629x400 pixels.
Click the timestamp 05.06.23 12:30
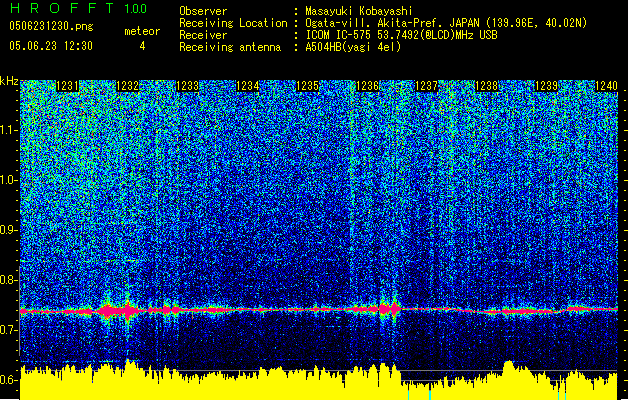tap(51, 46)
